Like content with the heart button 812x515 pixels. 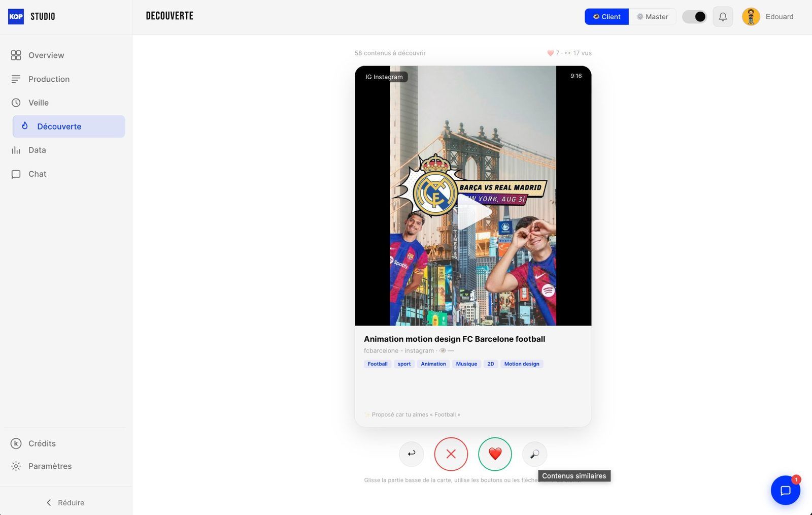tap(495, 454)
